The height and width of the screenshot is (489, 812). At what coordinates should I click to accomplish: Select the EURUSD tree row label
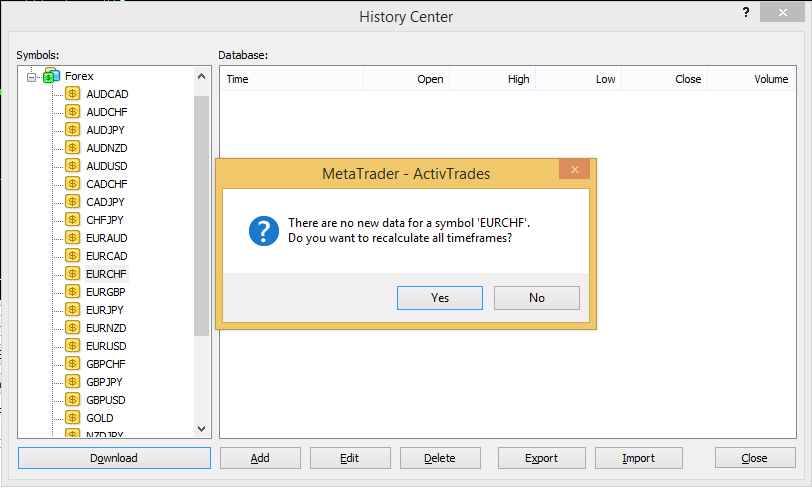click(106, 346)
